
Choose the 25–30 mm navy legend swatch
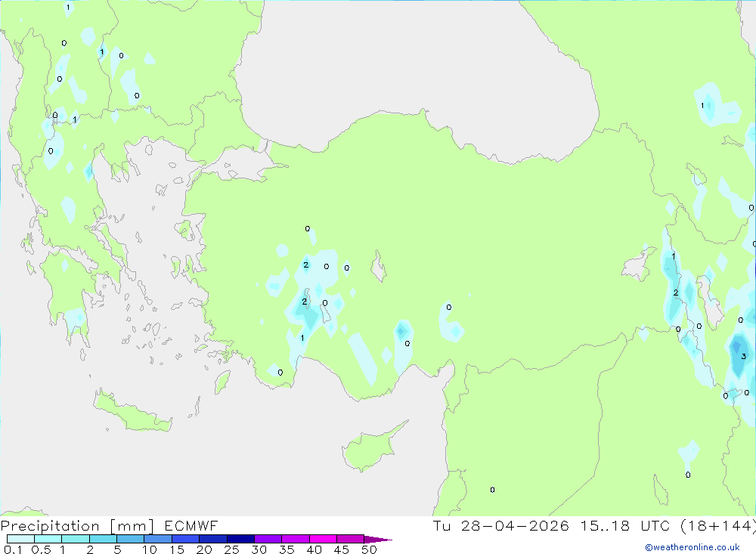pos(240,539)
